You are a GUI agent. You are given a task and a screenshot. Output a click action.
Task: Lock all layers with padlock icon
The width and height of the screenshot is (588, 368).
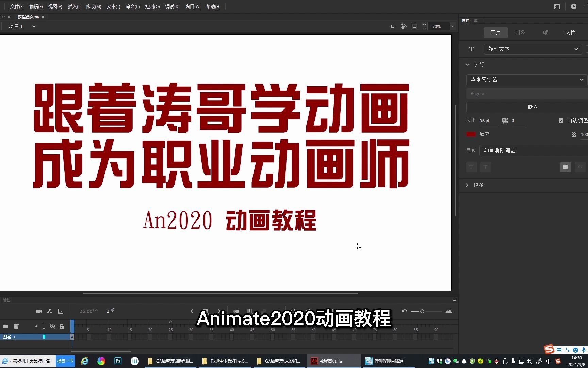pyautogui.click(x=62, y=326)
